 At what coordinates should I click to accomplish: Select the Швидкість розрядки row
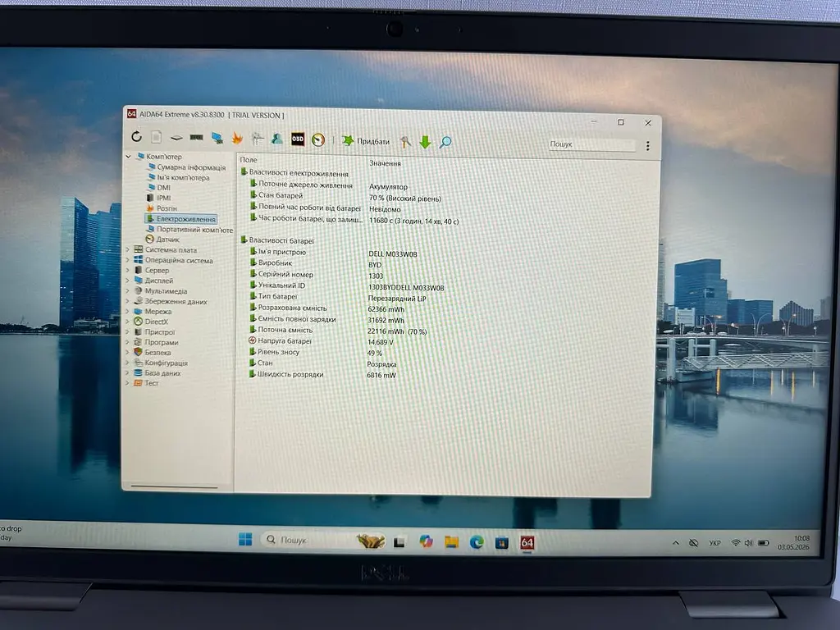point(322,375)
